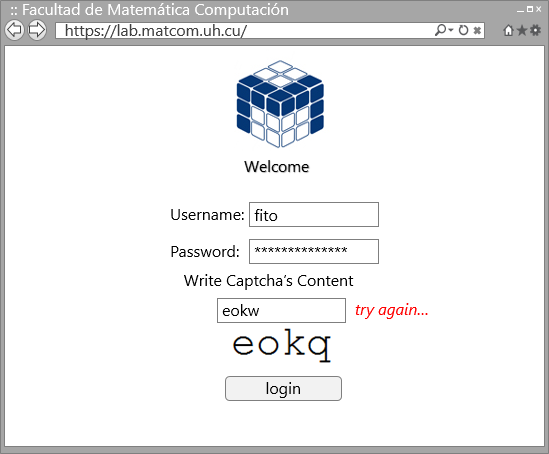This screenshot has height=454, width=549.
Task: Open favorites with the star icon
Action: pyautogui.click(x=522, y=30)
